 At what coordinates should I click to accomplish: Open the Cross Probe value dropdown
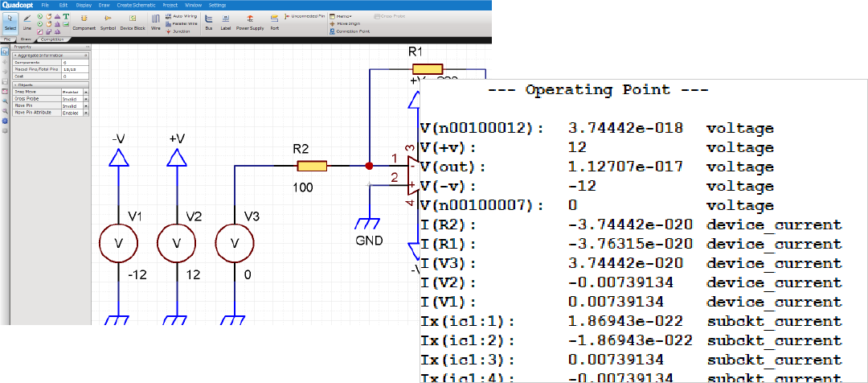(85, 99)
